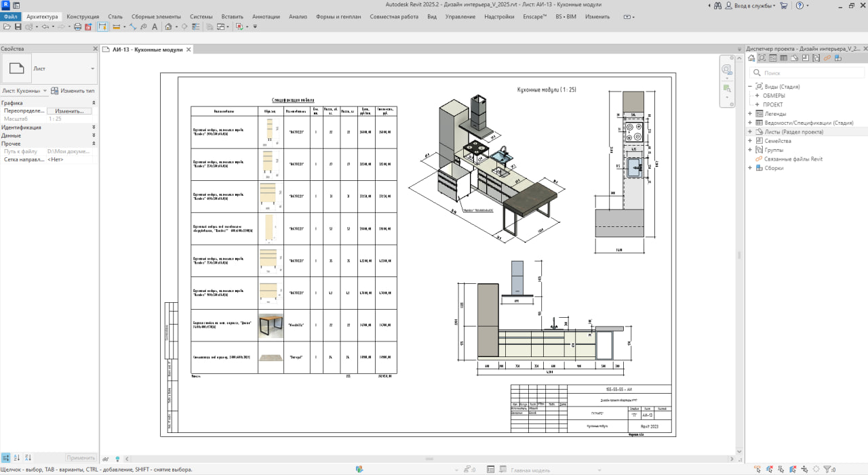Open the Default 3D View (home icon)

(x=168, y=26)
